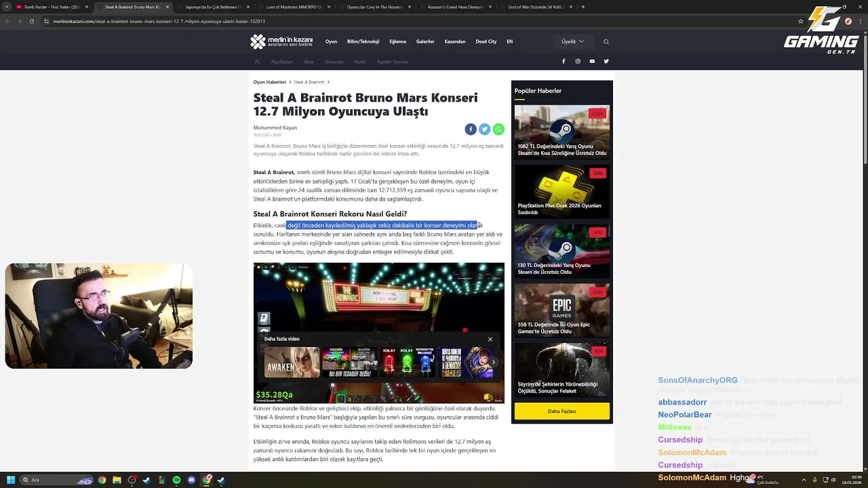Share the article on Facebook (blue circle)

click(x=471, y=129)
